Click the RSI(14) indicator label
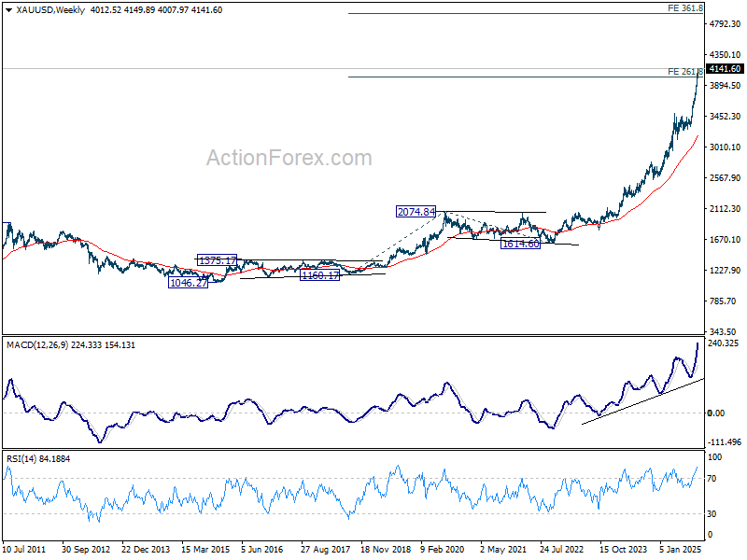This screenshot has width=747, height=560. tap(23, 458)
